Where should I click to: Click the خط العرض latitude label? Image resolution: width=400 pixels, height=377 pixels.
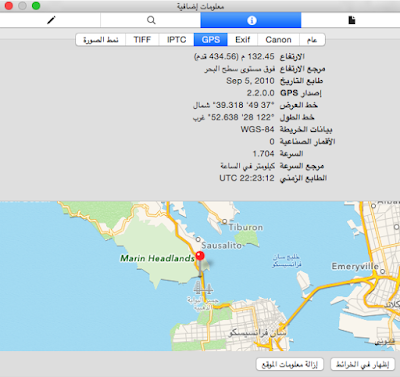point(299,105)
